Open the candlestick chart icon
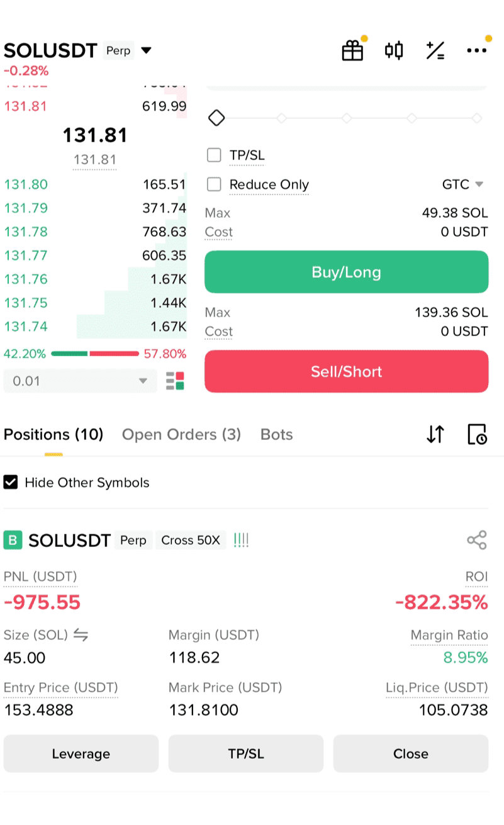This screenshot has width=504, height=825. (x=394, y=50)
